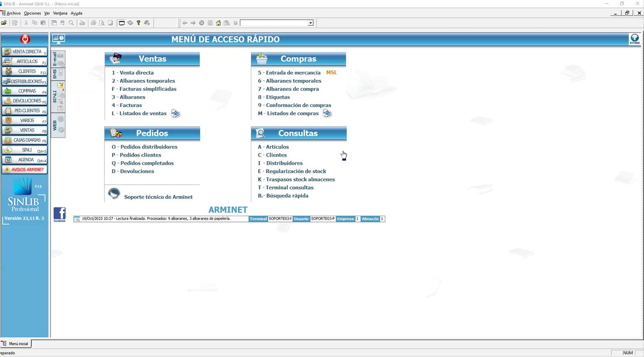Open the toolbar address combo box dropdown arrow
This screenshot has height=357, width=644.
[x=311, y=23]
